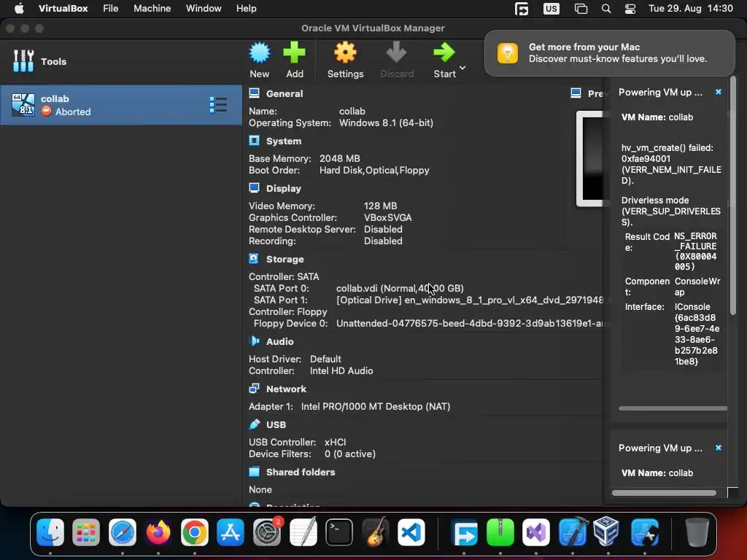Select the collab virtual machine entry

[121, 105]
